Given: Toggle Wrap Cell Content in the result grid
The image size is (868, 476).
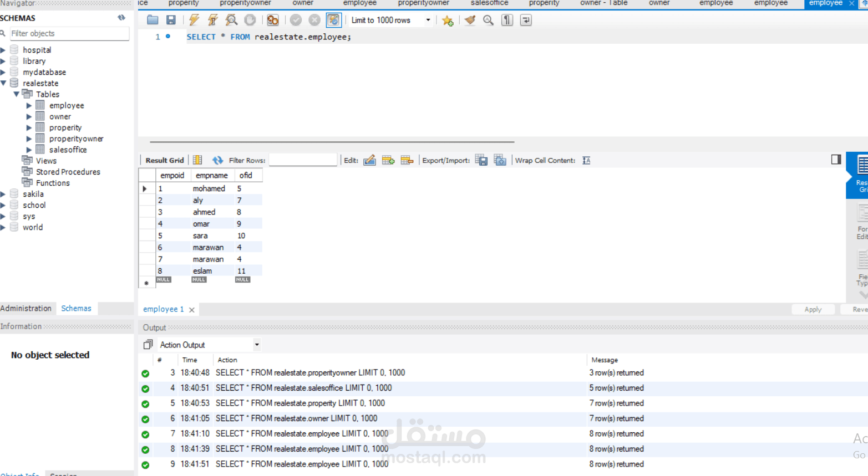Looking at the screenshot, I should (586, 160).
